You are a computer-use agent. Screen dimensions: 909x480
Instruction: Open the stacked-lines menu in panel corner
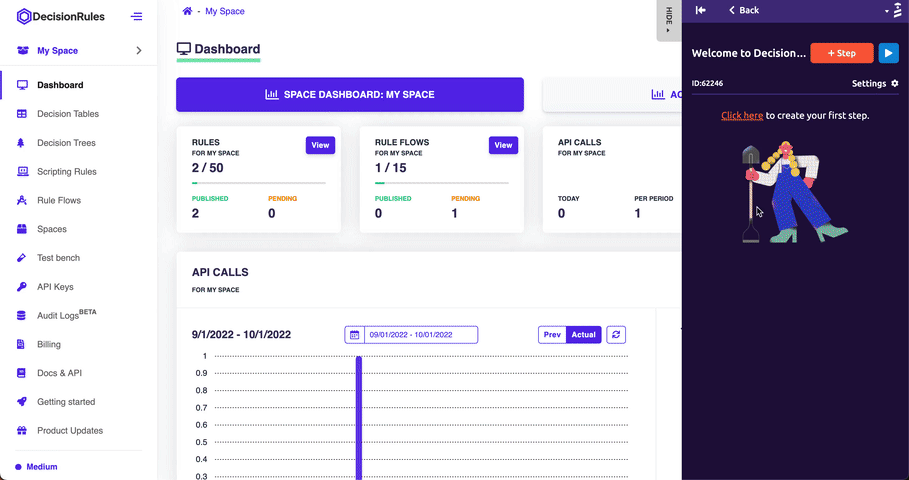897,10
